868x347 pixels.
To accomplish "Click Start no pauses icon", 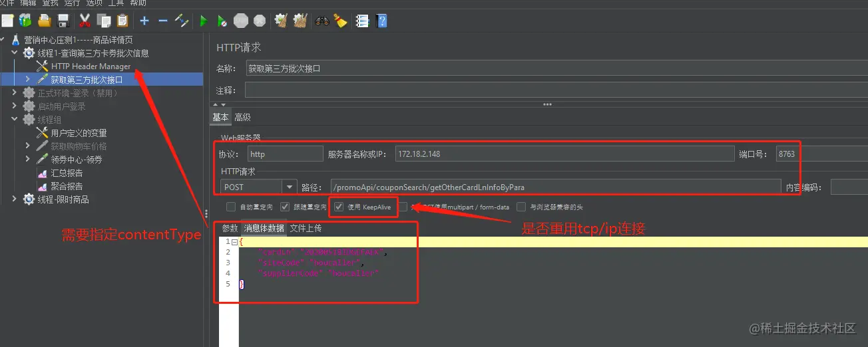I will click(222, 21).
